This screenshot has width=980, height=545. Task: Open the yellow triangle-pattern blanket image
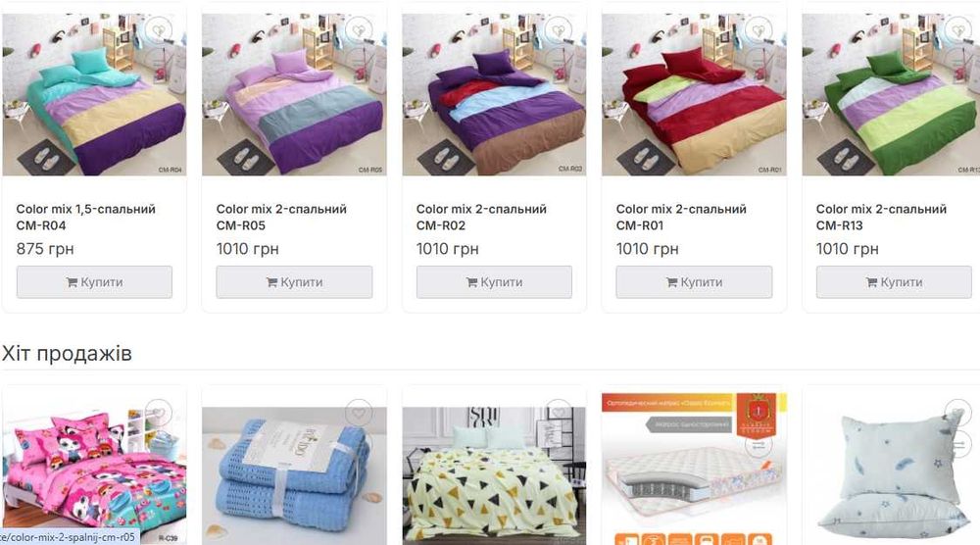pyautogui.click(x=494, y=475)
